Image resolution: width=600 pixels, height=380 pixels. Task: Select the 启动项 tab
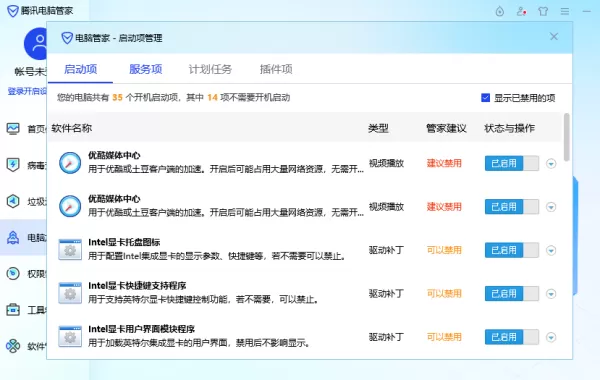(80, 69)
